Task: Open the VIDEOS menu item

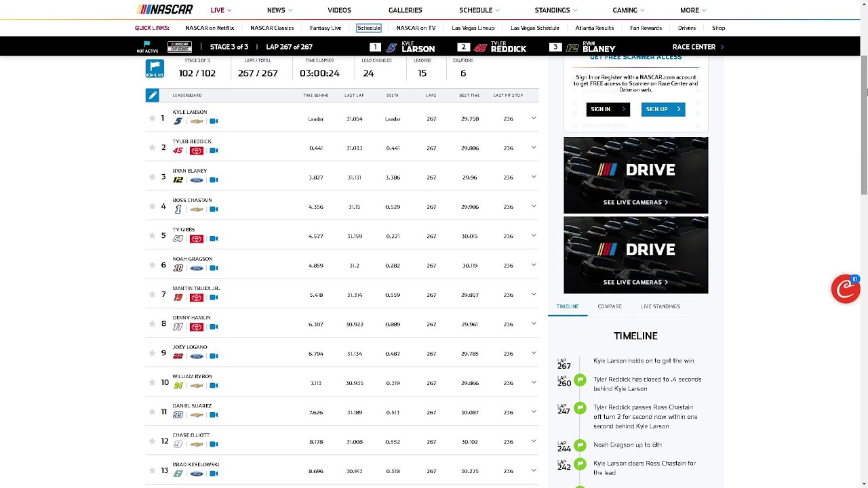Action: coord(339,10)
